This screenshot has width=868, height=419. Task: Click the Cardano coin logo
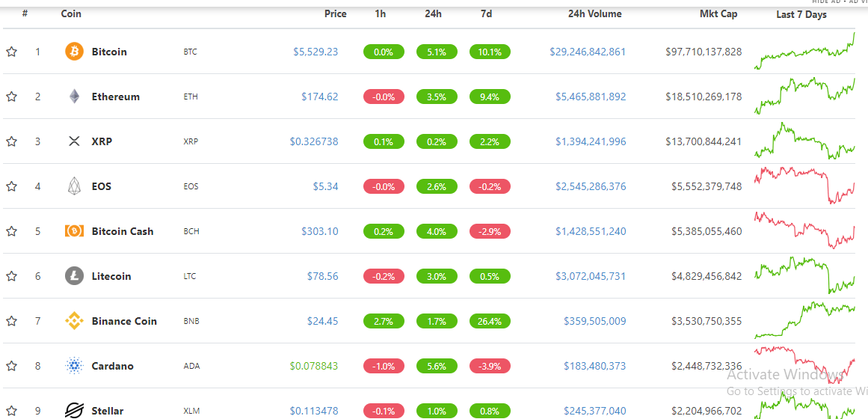[x=74, y=366]
